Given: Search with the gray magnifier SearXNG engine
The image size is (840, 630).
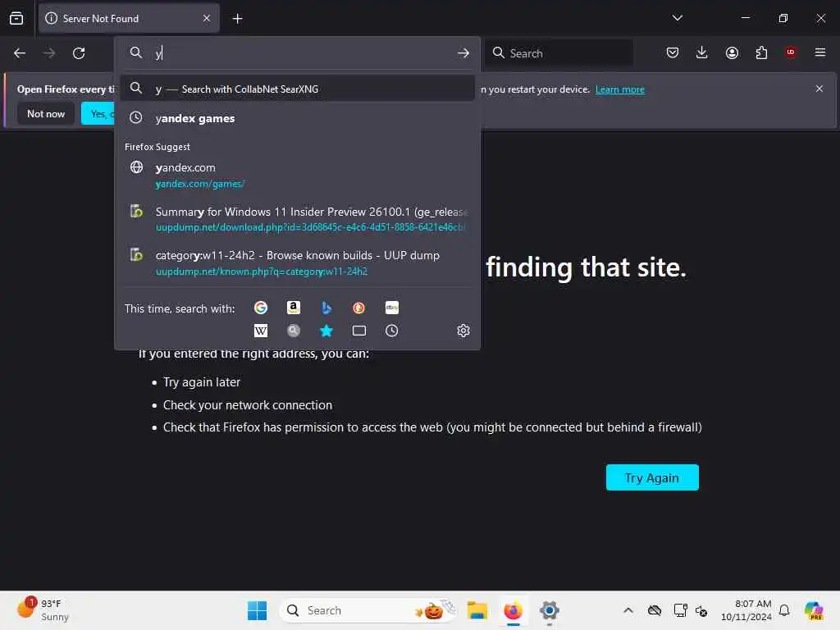Looking at the screenshot, I should point(294,331).
